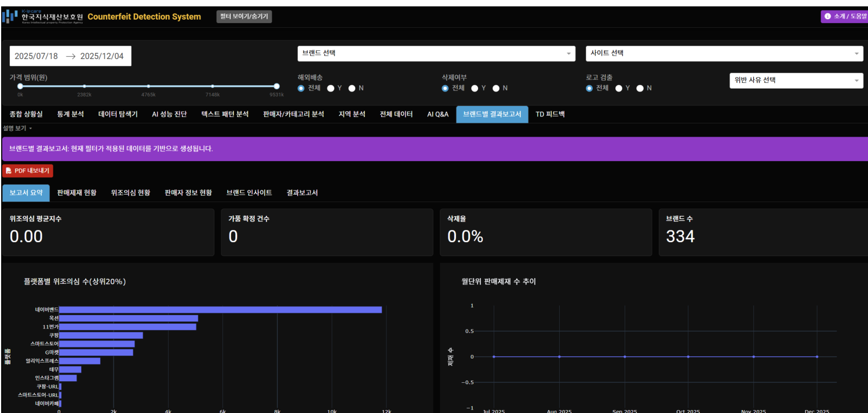Image resolution: width=868 pixels, height=413 pixels.
Task: Select N for 삭제여부 filter
Action: click(495, 88)
